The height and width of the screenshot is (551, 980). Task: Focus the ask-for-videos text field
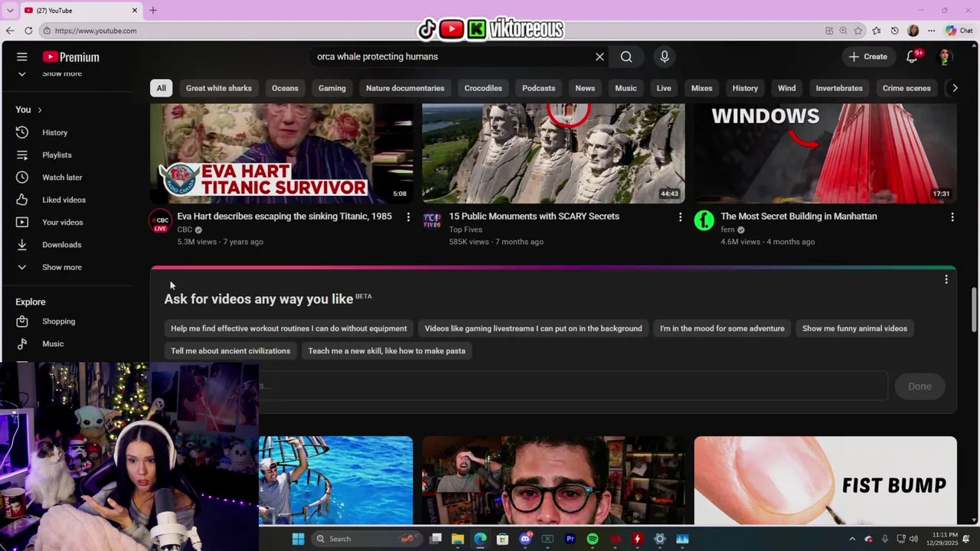(x=574, y=386)
